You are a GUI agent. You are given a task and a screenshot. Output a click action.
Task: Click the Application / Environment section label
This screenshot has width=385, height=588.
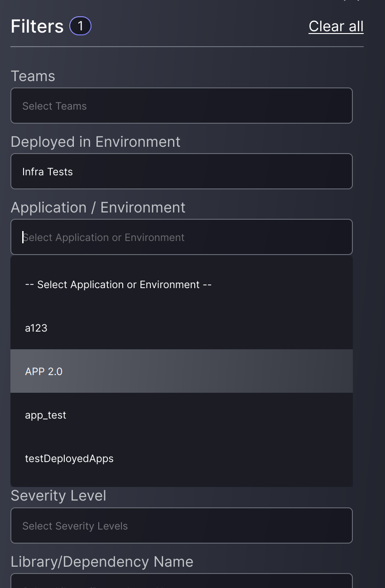98,207
